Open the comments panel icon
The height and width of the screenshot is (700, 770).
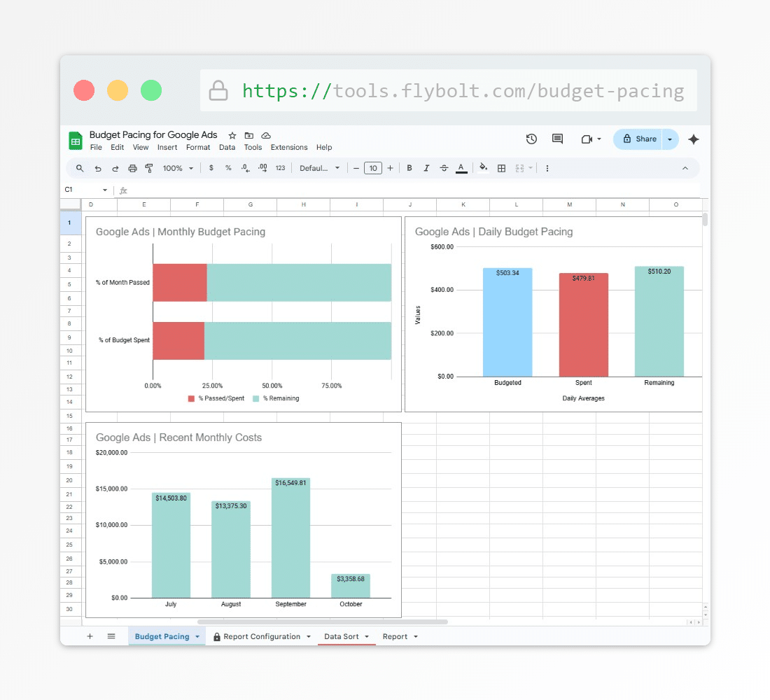[557, 139]
